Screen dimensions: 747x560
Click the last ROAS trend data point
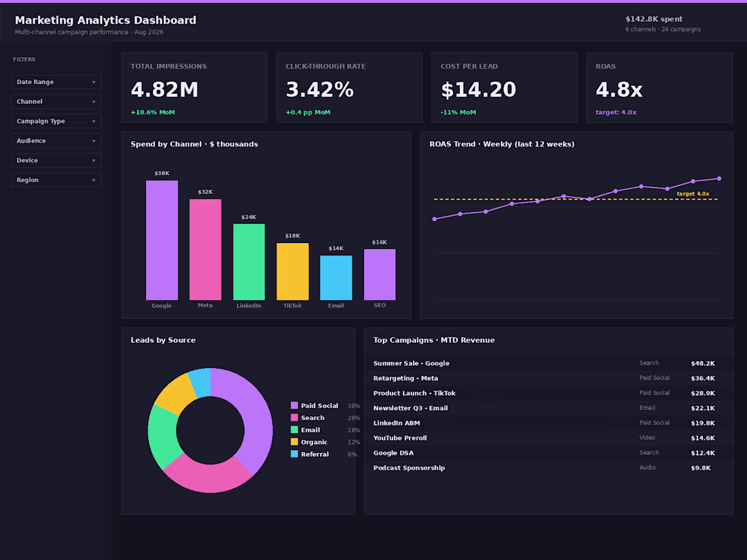coord(719,179)
